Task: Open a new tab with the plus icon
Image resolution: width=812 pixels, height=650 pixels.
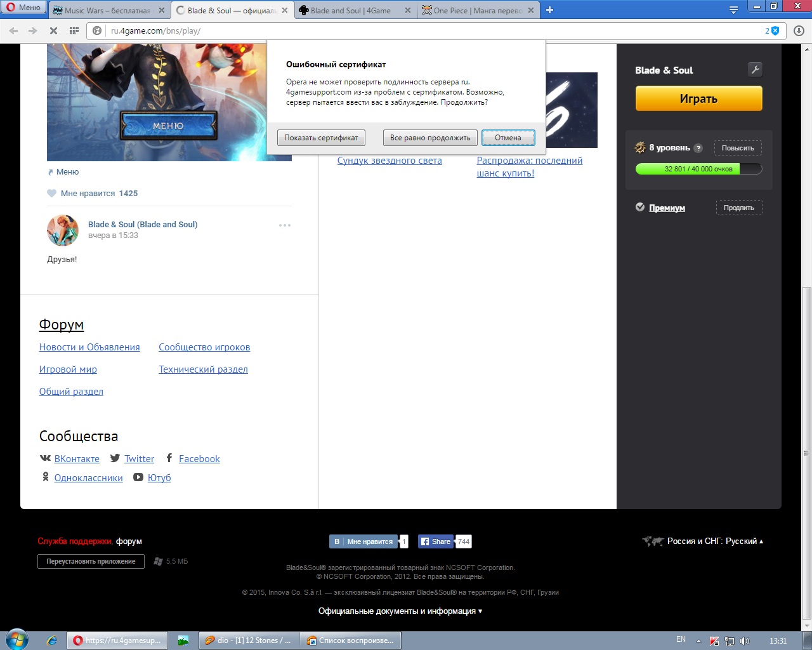Action: 549,10
